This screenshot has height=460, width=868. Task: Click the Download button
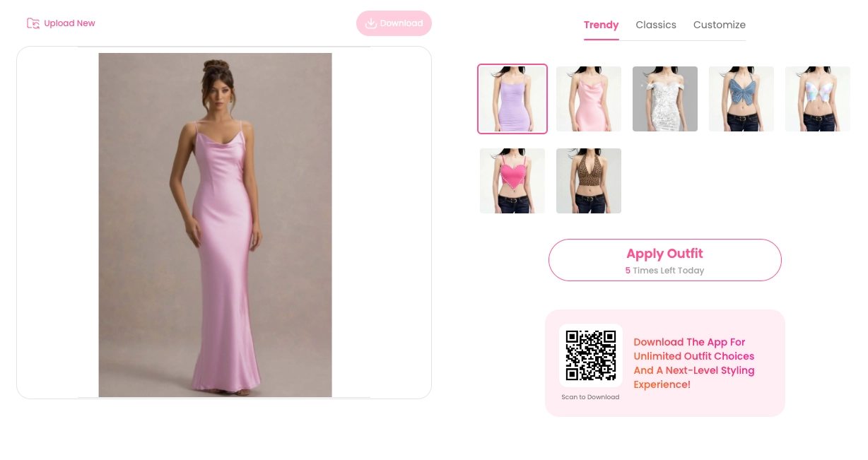click(x=394, y=23)
